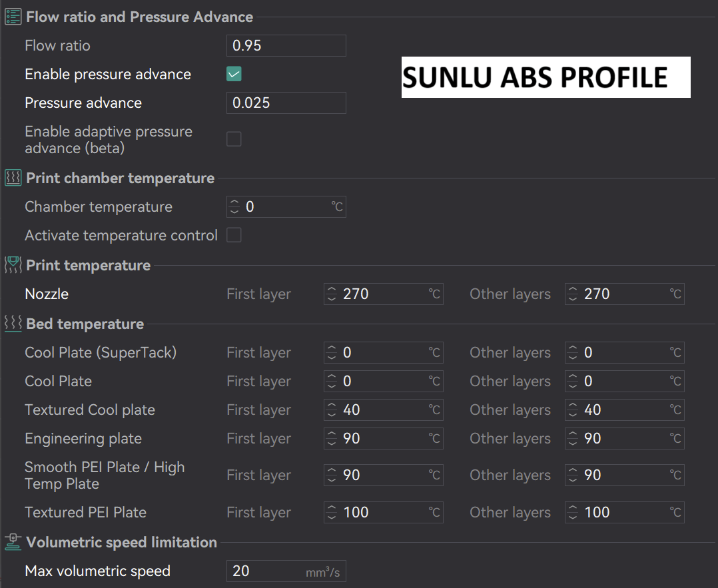
Task: Click the Textured PEI Plate label
Action: click(x=86, y=513)
